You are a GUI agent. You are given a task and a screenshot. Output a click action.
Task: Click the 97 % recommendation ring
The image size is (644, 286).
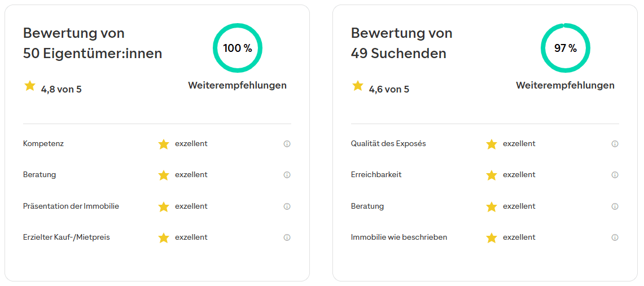566,48
